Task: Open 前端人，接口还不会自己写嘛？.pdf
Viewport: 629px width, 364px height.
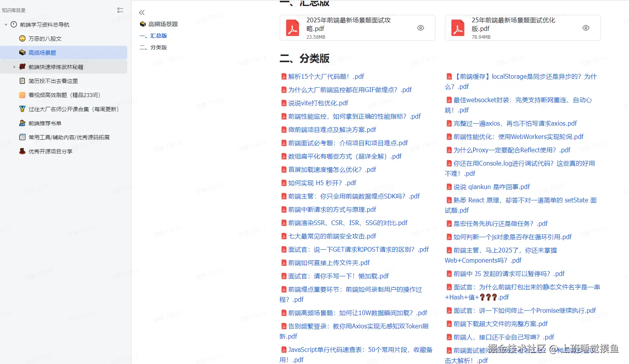Action: pyautogui.click(x=504, y=337)
